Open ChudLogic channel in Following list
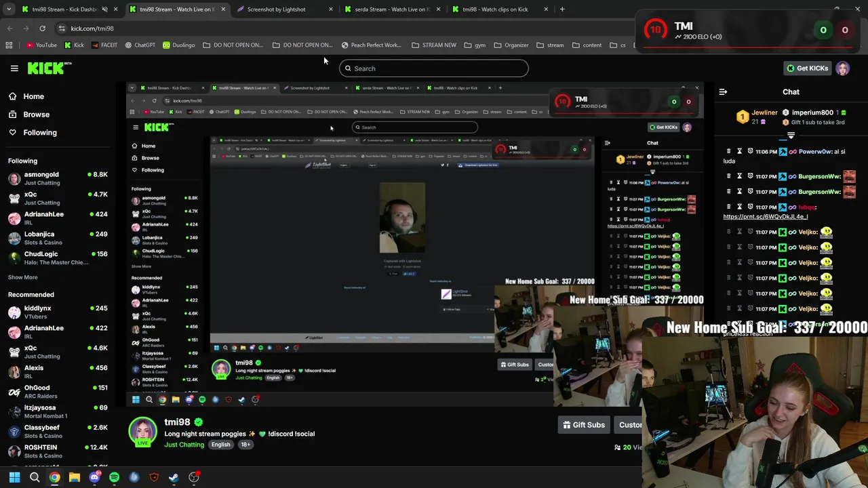 tap(58, 258)
